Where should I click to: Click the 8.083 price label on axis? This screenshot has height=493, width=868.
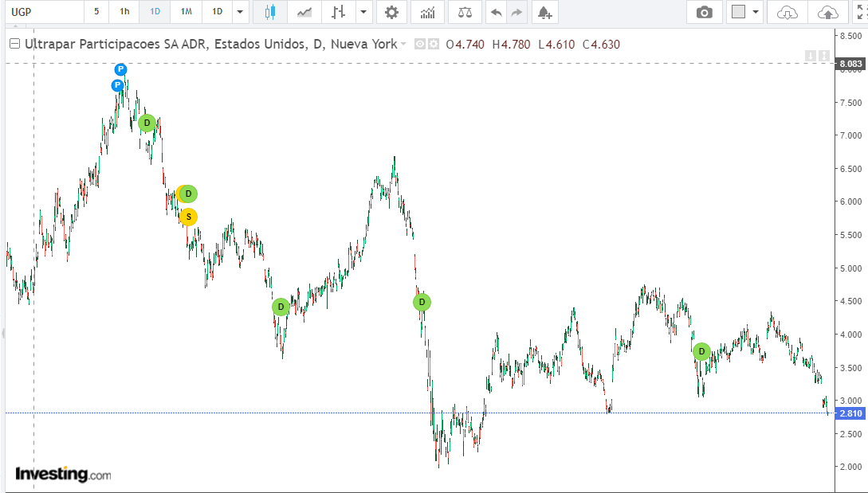click(x=850, y=64)
